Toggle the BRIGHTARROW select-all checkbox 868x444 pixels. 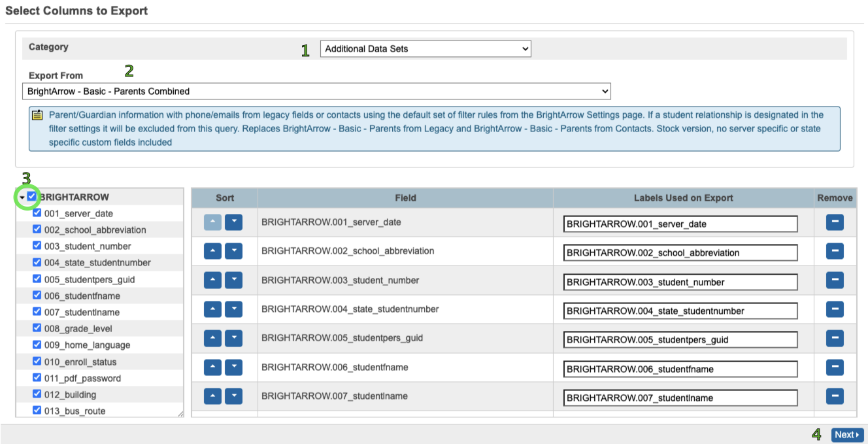32,196
